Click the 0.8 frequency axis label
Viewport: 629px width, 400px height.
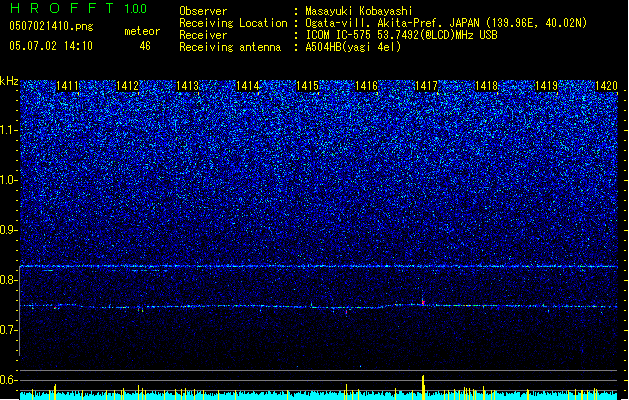pos(9,280)
